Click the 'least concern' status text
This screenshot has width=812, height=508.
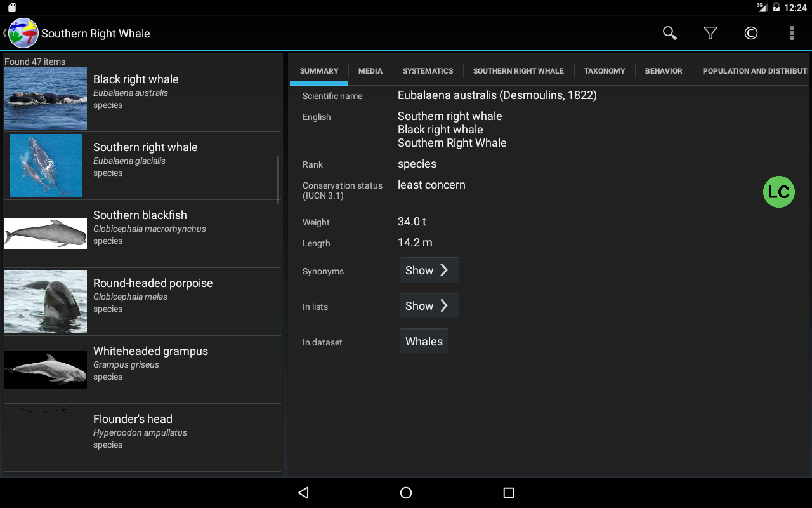(431, 185)
